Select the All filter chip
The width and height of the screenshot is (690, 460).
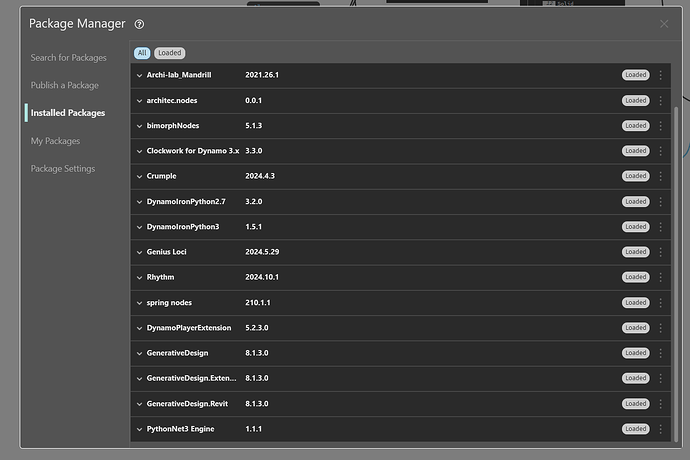(142, 53)
